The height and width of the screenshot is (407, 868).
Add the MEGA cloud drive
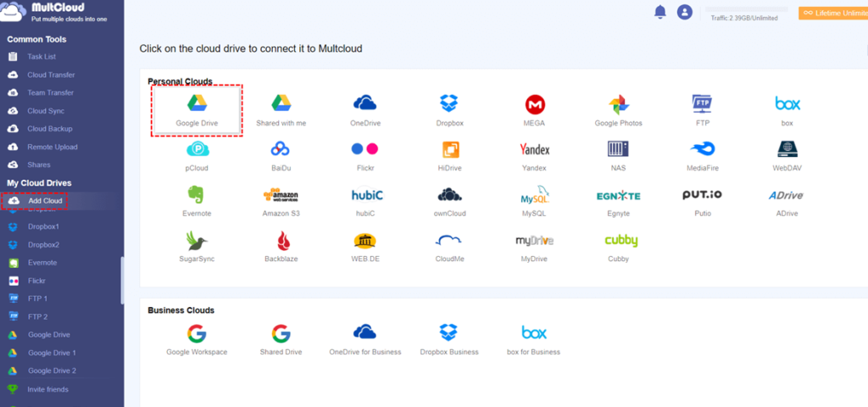point(534,110)
